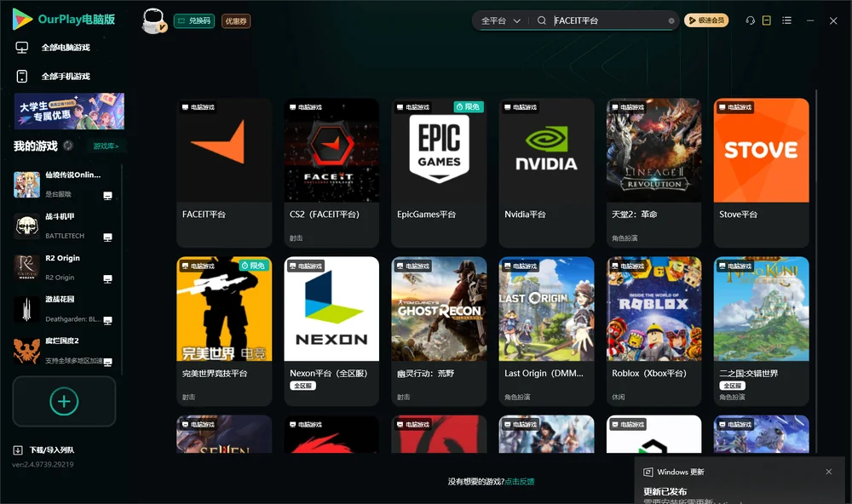The height and width of the screenshot is (504, 852).
Task: Click PC icon on 战斗机甲 row
Action: pyautogui.click(x=107, y=238)
